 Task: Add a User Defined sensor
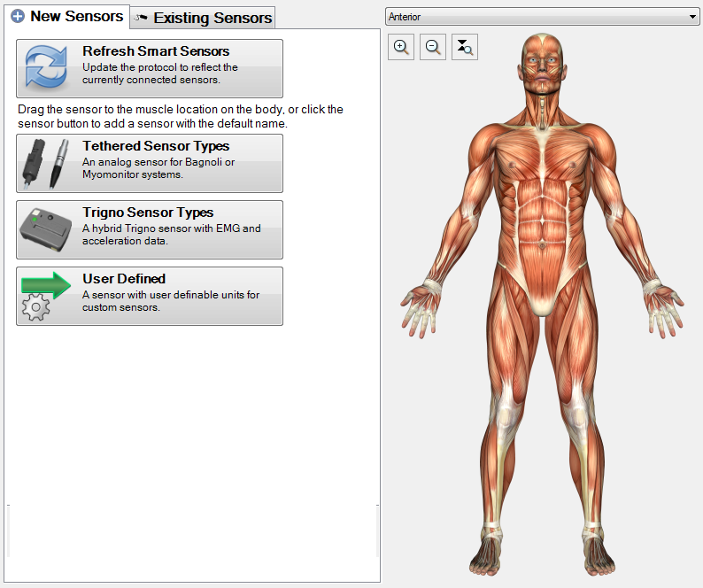coord(150,296)
